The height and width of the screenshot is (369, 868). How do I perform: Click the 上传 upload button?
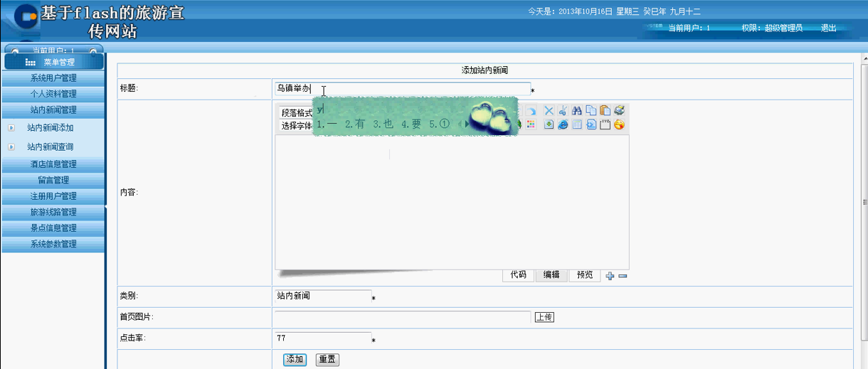coord(544,317)
